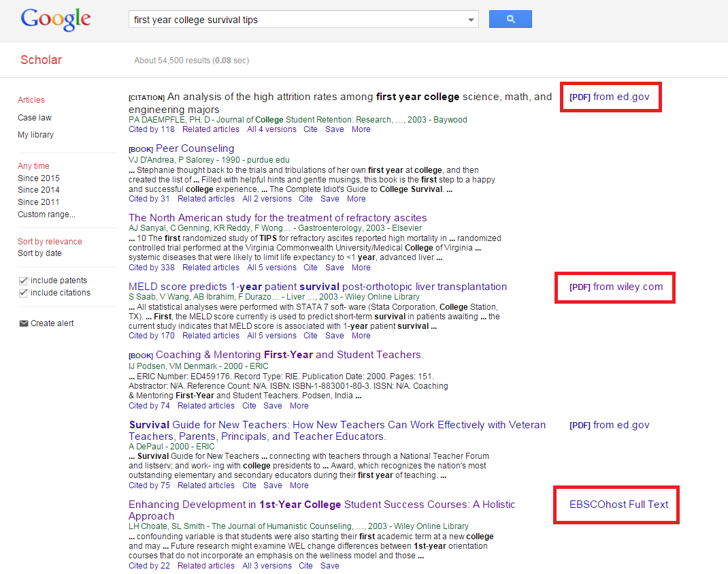Filter results Since 2011
Screen dimensions: 728x574
(x=39, y=202)
